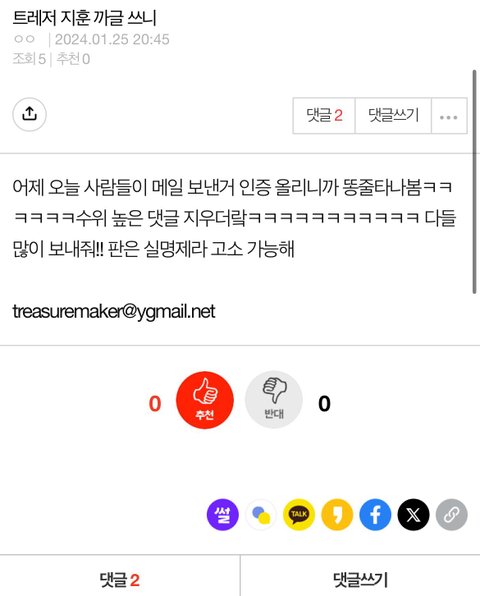Tap the share upload icon
Screen dimensions: 480x596
(30, 114)
